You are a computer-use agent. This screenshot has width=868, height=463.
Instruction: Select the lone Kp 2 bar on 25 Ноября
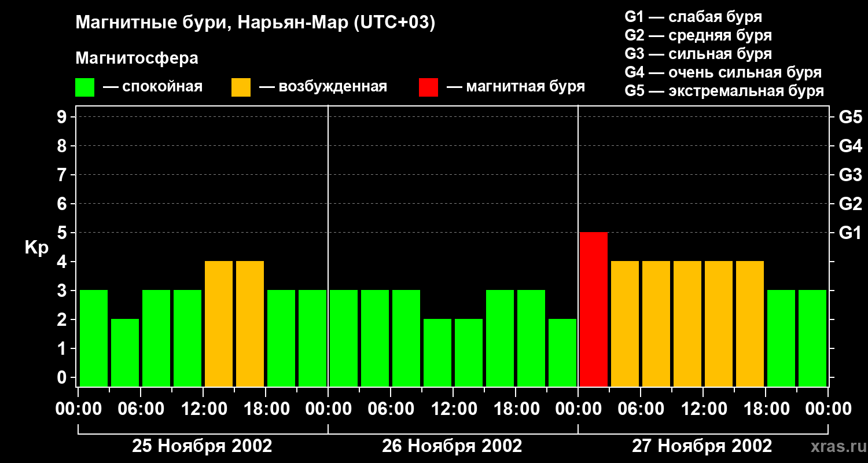coord(125,352)
